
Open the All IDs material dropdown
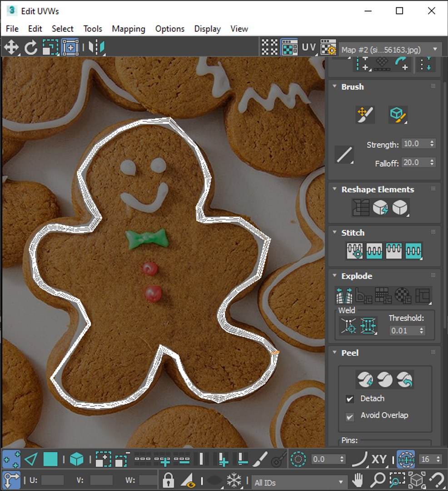(299, 482)
